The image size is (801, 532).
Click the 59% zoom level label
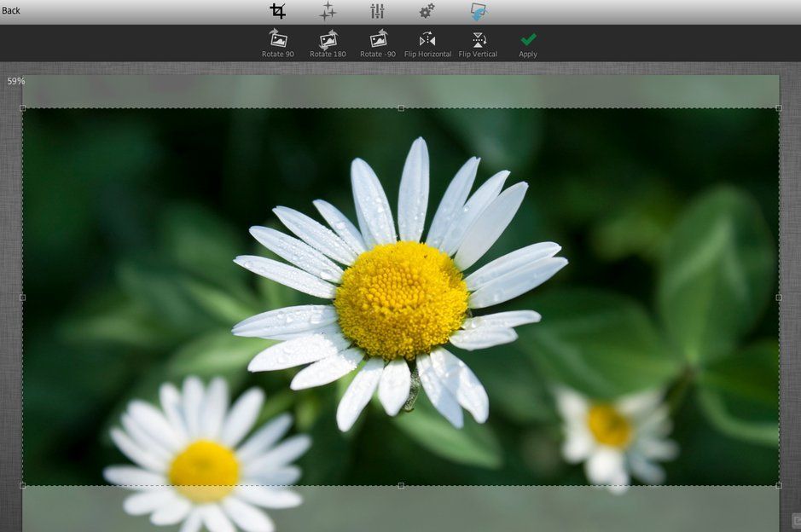16,81
